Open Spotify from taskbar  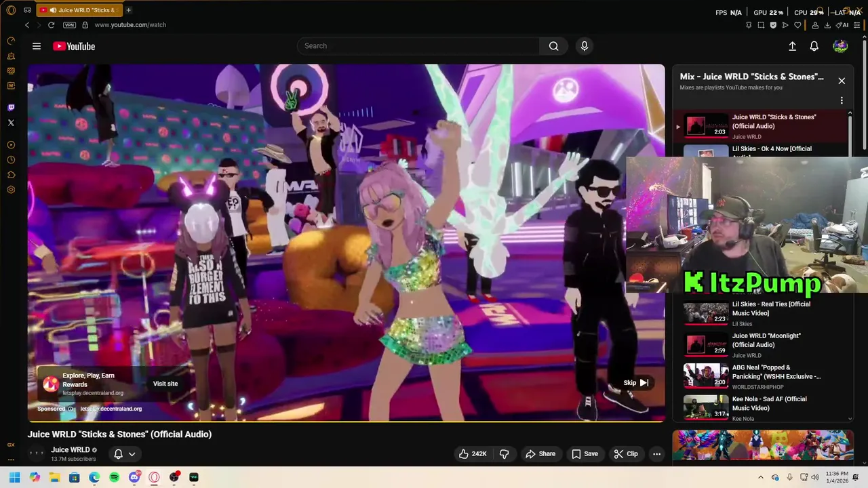coord(114,477)
